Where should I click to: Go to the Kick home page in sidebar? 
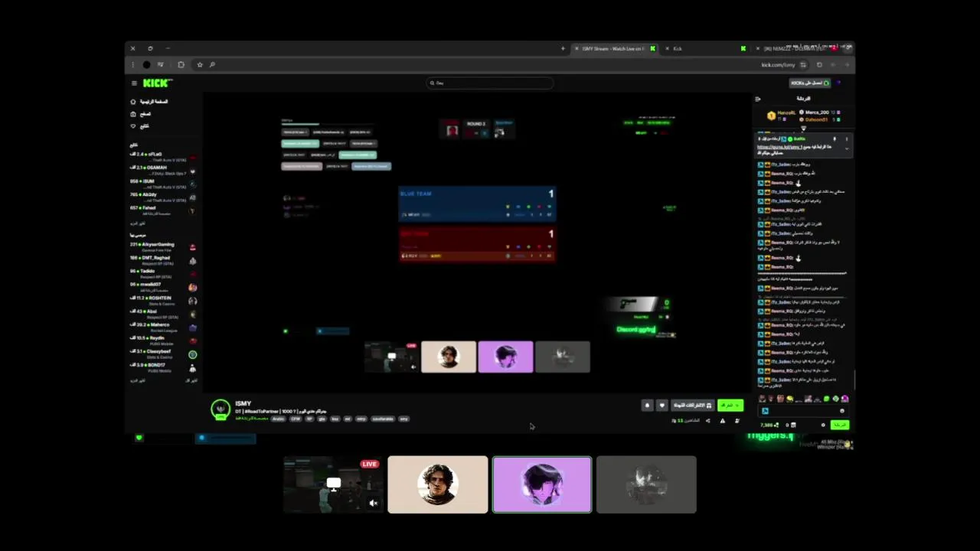coord(149,101)
